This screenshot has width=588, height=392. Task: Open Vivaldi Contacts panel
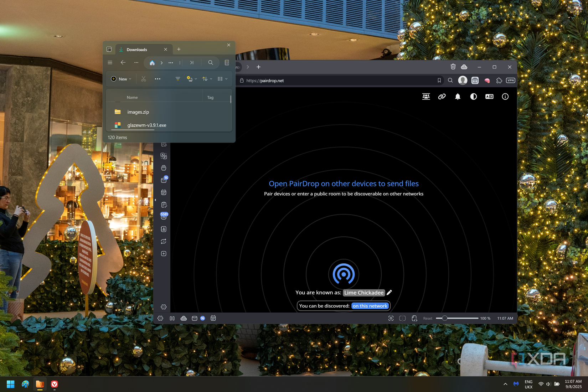(x=164, y=229)
